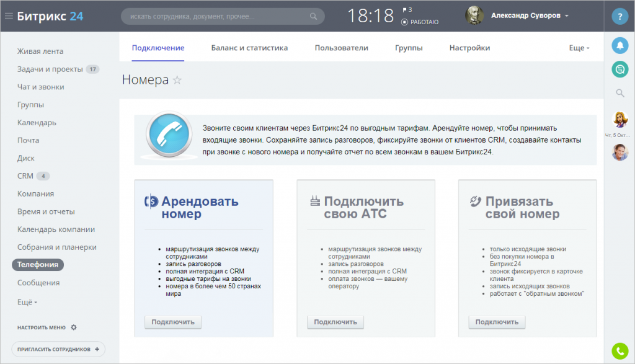The width and height of the screenshot is (635, 364).
Task: Click Подключить under Арендовать номер
Action: click(x=173, y=322)
